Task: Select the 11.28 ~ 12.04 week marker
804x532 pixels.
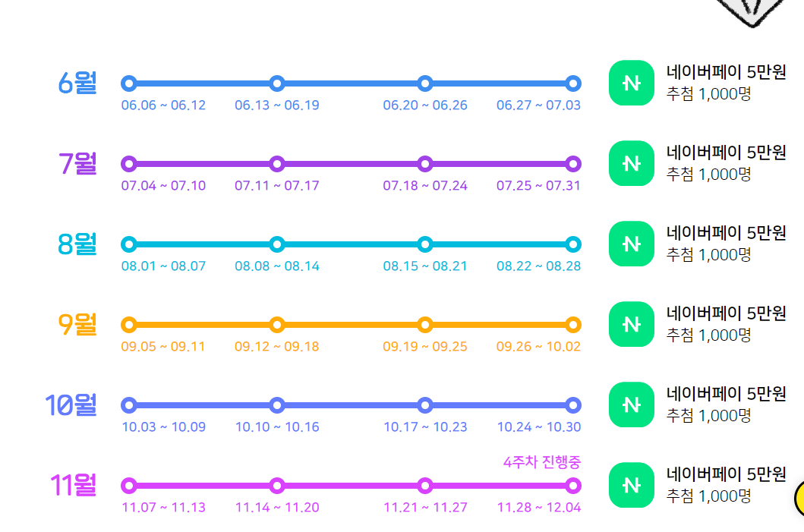Action: 573,486
